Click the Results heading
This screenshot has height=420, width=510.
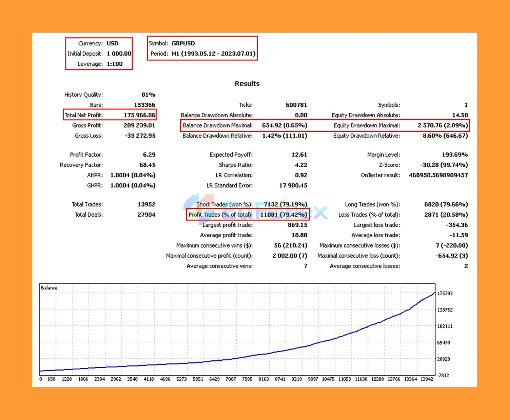point(247,84)
